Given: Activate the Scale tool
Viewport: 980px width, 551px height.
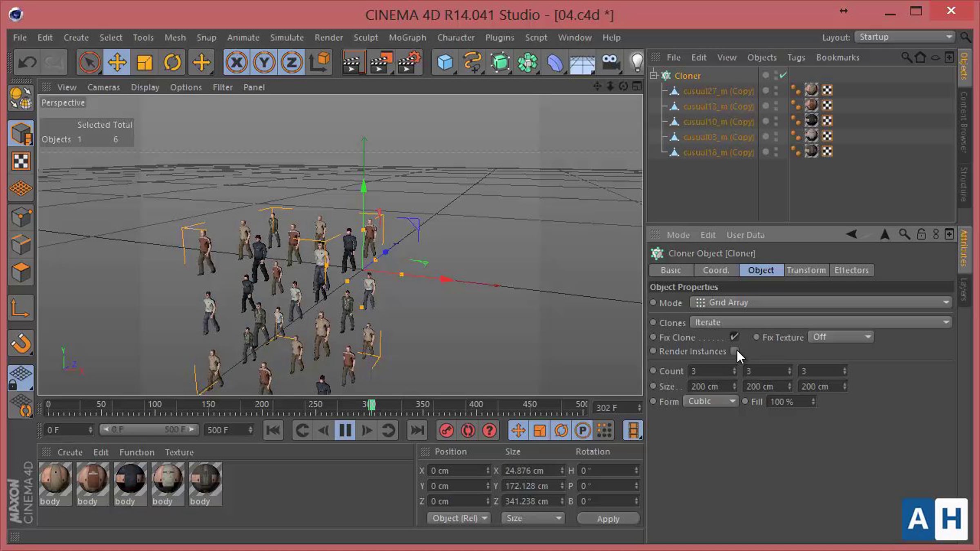Looking at the screenshot, I should click(x=144, y=62).
